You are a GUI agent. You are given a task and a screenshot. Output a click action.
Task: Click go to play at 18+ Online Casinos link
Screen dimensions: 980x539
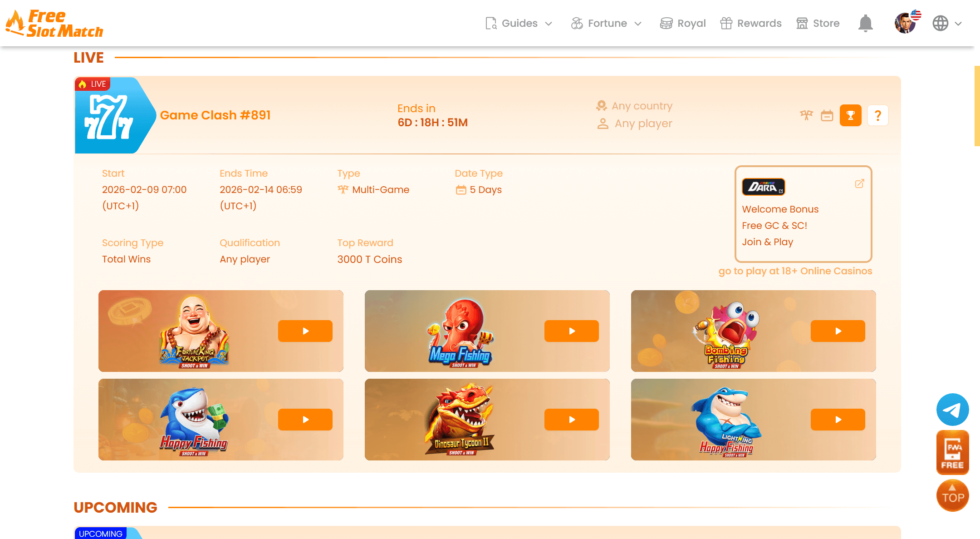click(795, 271)
